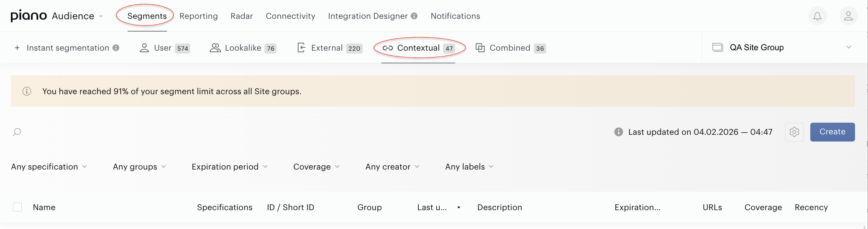Open the Expiration period filter
This screenshot has height=229, width=868.
click(230, 167)
